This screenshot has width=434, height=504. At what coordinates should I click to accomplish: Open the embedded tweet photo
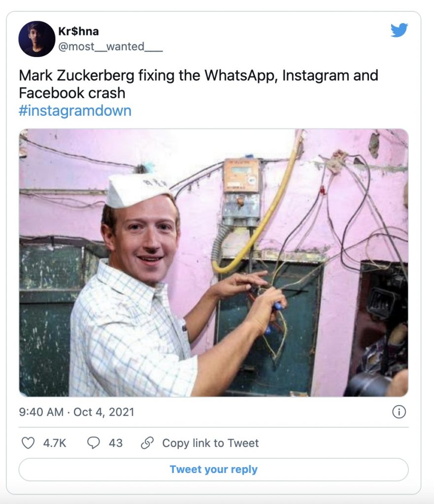213,262
